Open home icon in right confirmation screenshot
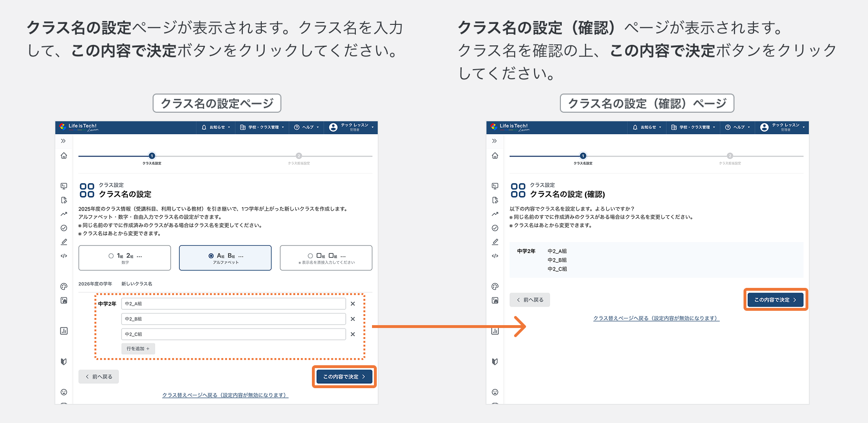The width and height of the screenshot is (868, 423). pyautogui.click(x=495, y=156)
